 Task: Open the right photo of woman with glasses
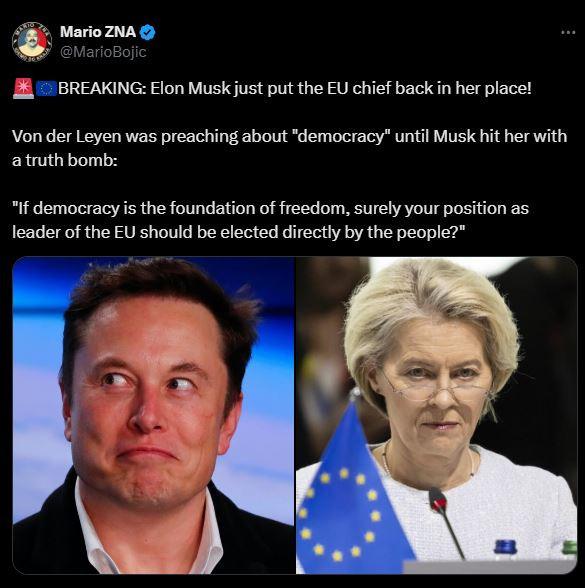(436, 415)
